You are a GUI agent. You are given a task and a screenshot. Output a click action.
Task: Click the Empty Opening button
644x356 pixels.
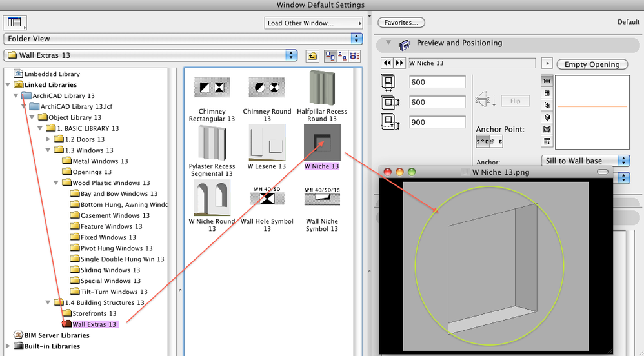coord(592,64)
